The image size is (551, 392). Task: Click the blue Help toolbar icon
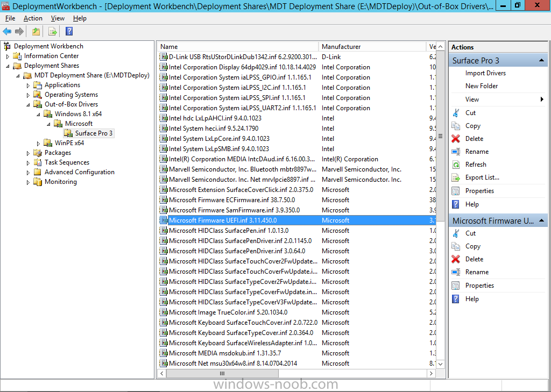coord(69,31)
